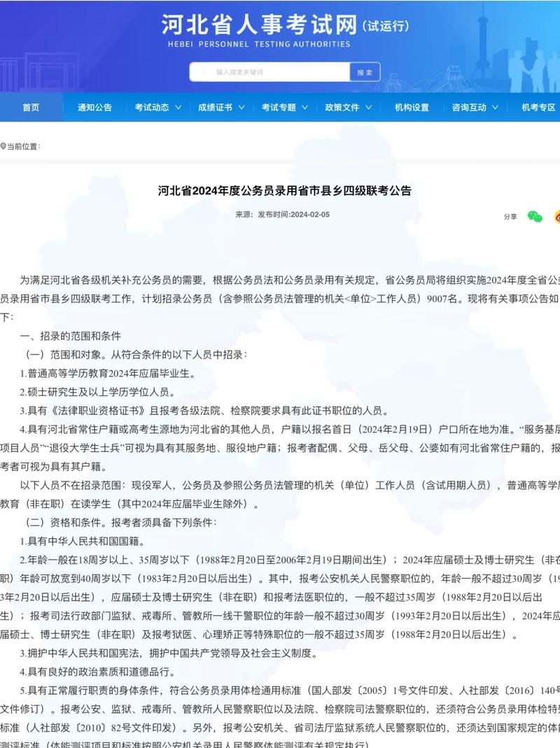The image size is (560, 748).
Task: Click the HEBEI PERSONNEL TESTING AUTHORITIES subtitle
Action: 259,44
